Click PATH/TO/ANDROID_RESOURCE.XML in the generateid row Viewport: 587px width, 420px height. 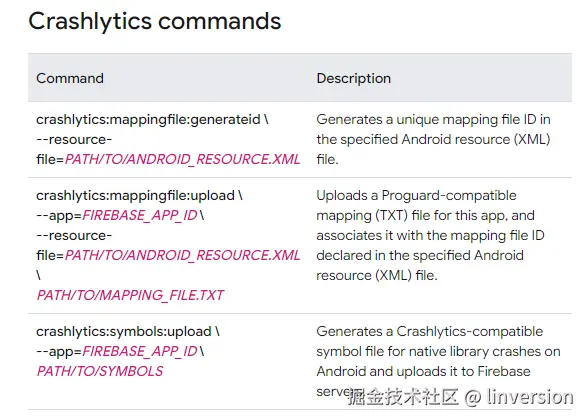[182, 160]
